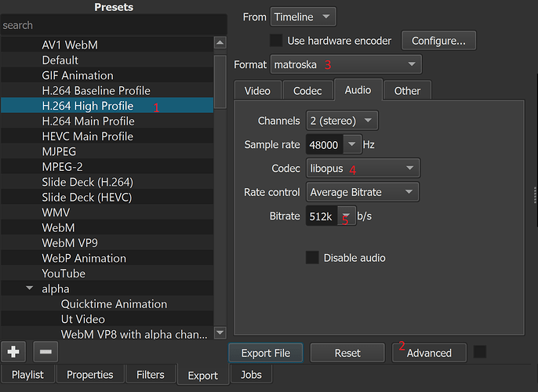538x392 pixels.
Task: Select the HEVC Main Profile preset
Action: tap(107, 136)
